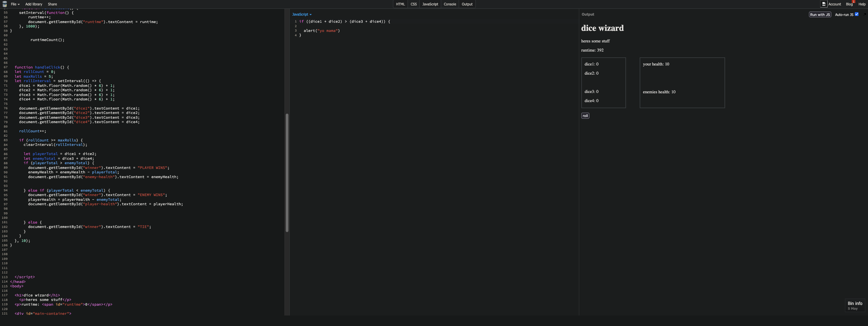Screen dimensions: 868x326
Task: Open the Bin info box
Action: pyautogui.click(x=855, y=305)
